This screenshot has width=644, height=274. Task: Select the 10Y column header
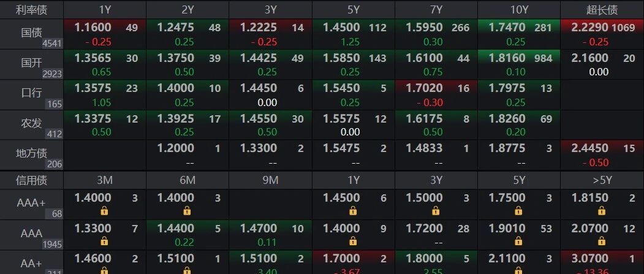pyautogui.click(x=519, y=10)
